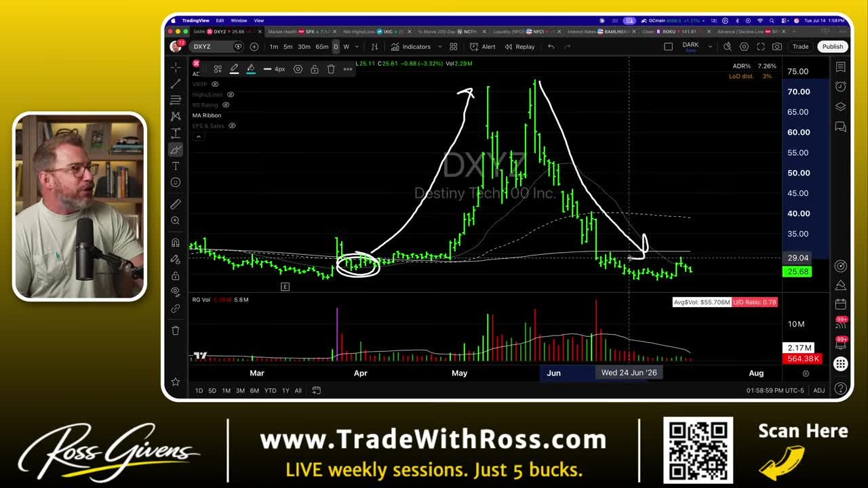Toggle magnet mode in left sidebar
This screenshot has width=868, height=488.
point(176,243)
